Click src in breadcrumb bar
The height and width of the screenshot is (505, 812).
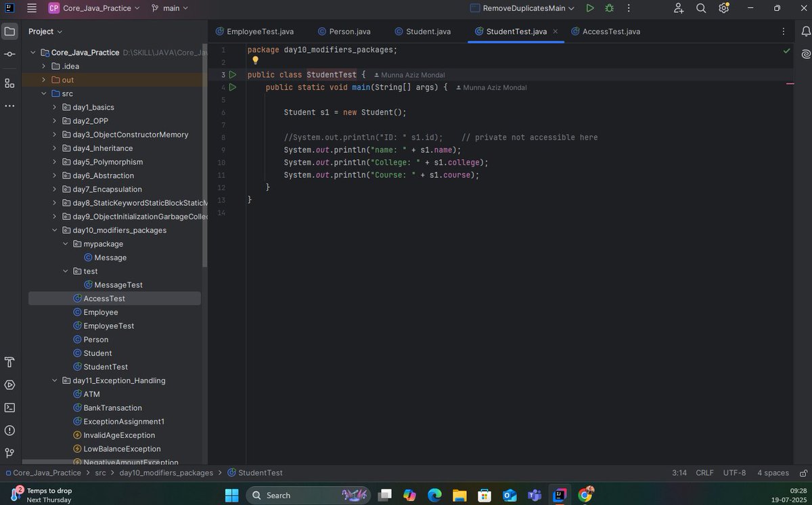point(100,473)
